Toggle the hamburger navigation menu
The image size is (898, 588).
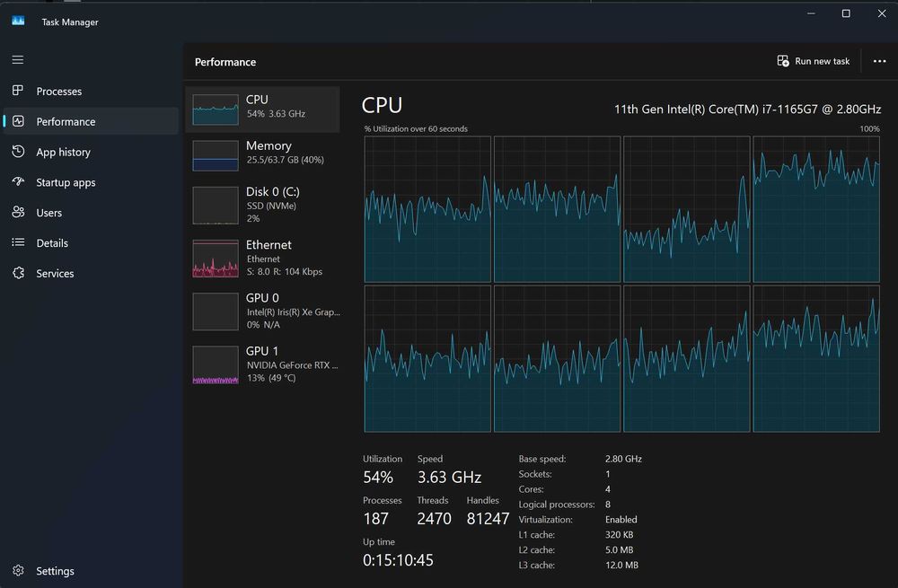pyautogui.click(x=18, y=59)
